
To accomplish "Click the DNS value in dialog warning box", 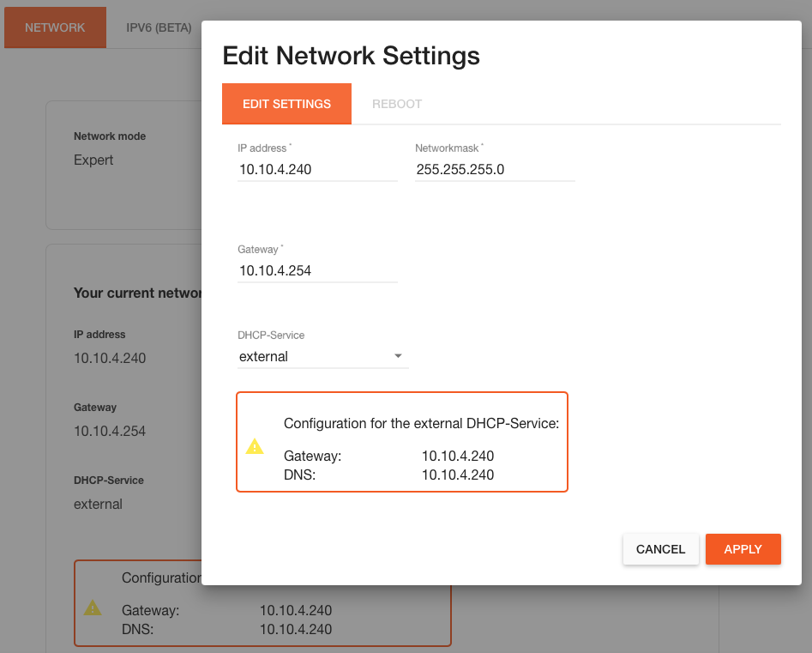I will 458,475.
